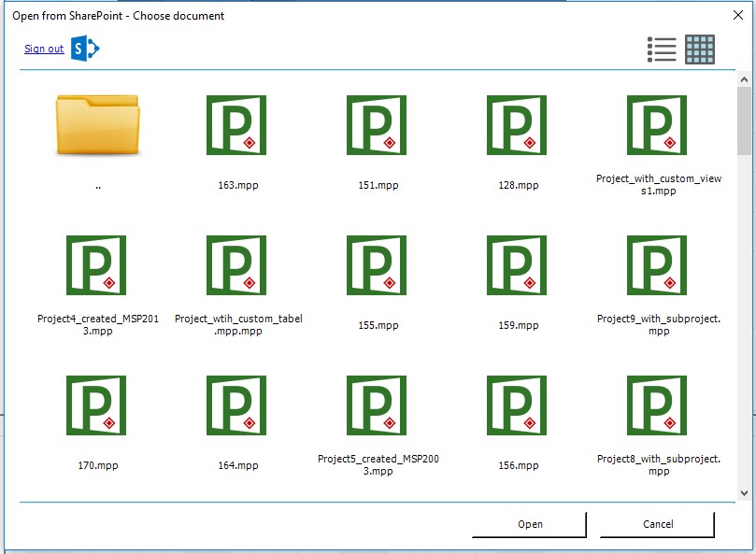Screen dimensions: 756x554
Task: Click the 'Project4_created_MSP2013.mpp' label
Action: click(x=98, y=325)
